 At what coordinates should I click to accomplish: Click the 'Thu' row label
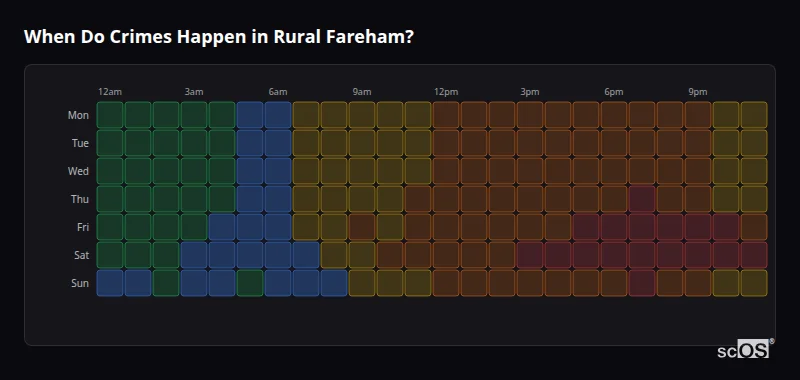click(80, 199)
